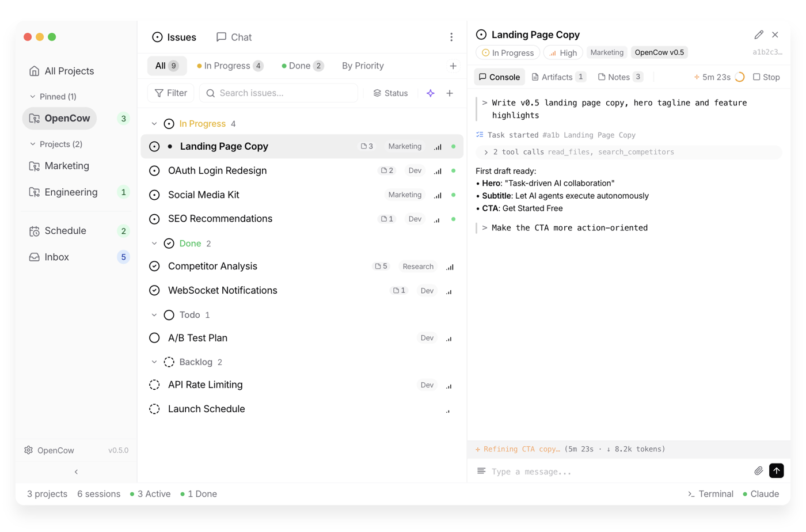
Task: Edit the issue title via the pencil icon
Action: 759,35
